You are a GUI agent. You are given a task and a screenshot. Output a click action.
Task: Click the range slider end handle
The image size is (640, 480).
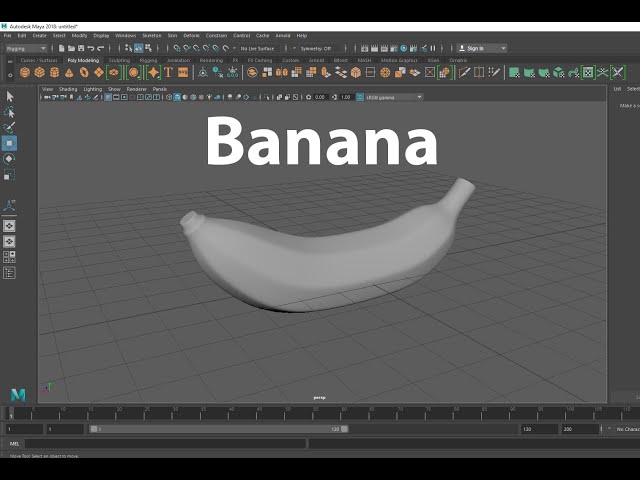[x=344, y=429]
